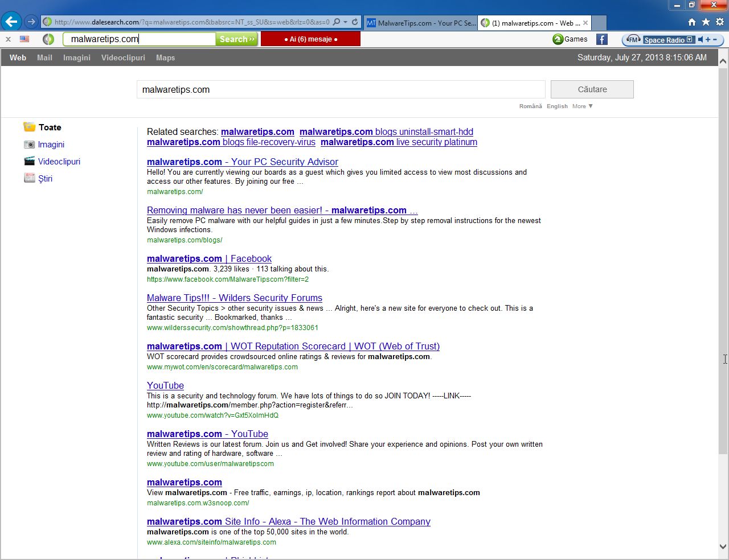Filter results by Imagini sidebar link
This screenshot has height=560, width=729.
pos(51,145)
